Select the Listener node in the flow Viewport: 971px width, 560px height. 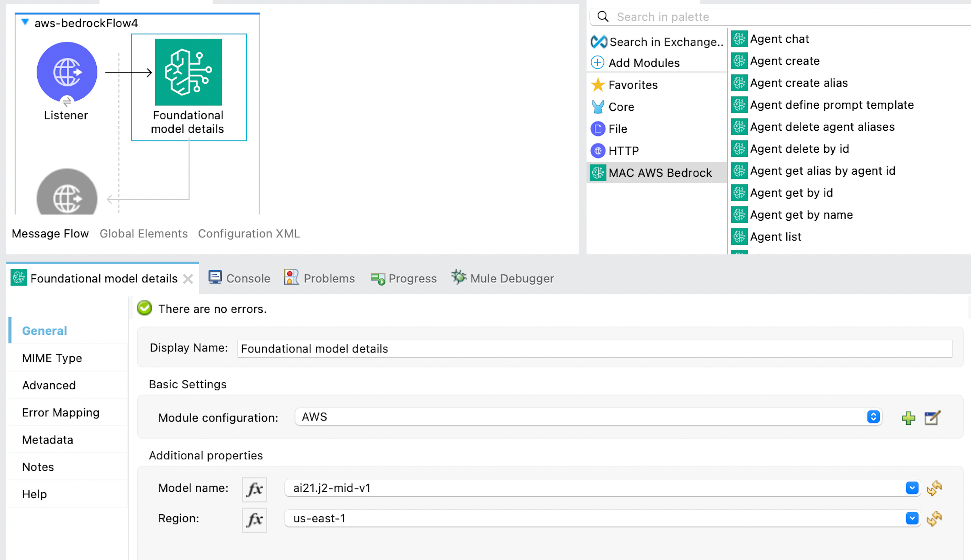(x=67, y=72)
